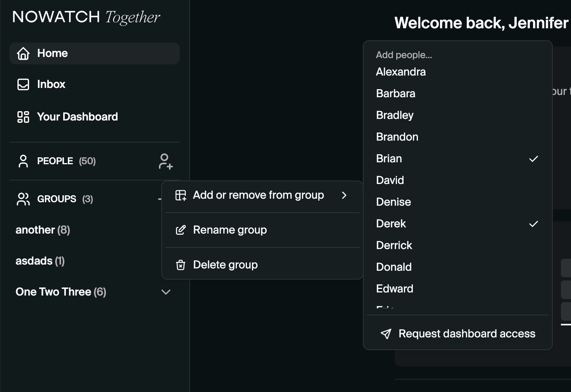
Task: Add Donald to the group
Action: pos(458,267)
